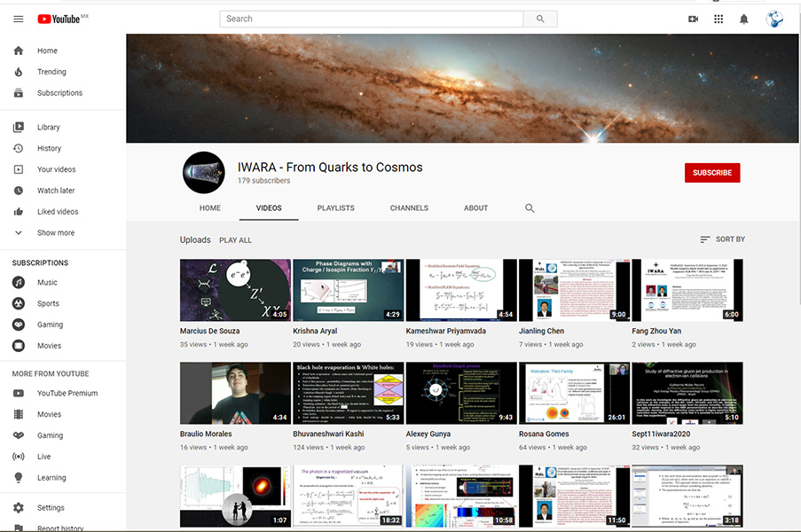Open Sept11iwara2020 video thumbnail
801x532 pixels.
[x=687, y=393]
